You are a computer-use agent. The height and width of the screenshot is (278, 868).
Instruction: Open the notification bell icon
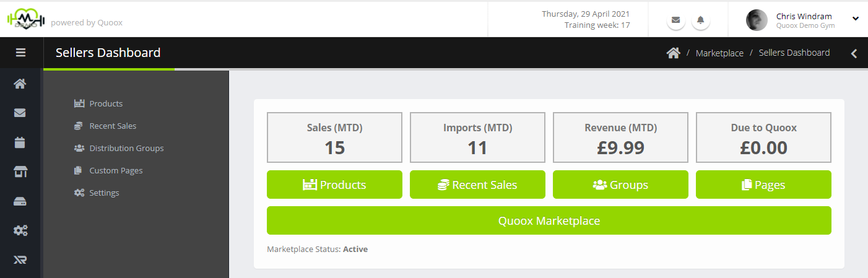click(x=701, y=20)
